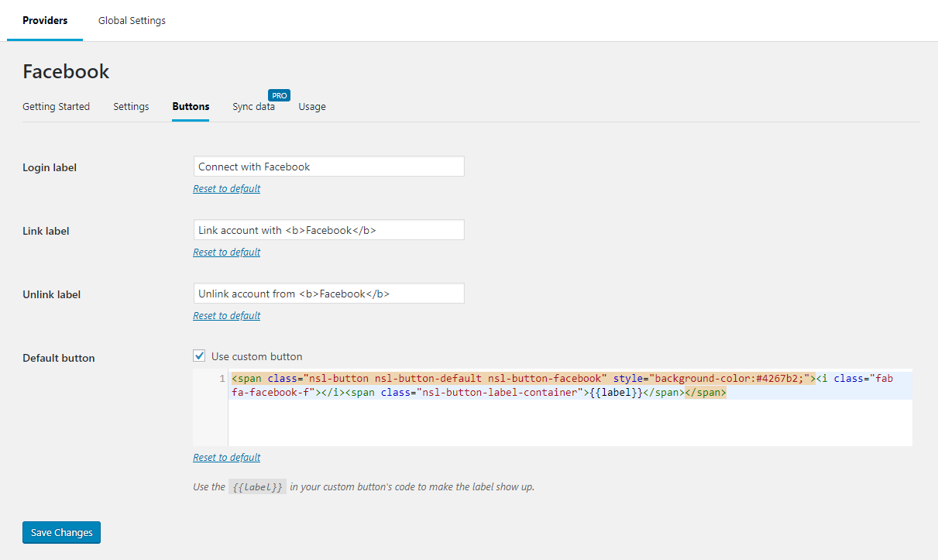Click the Login label field label

tap(50, 167)
